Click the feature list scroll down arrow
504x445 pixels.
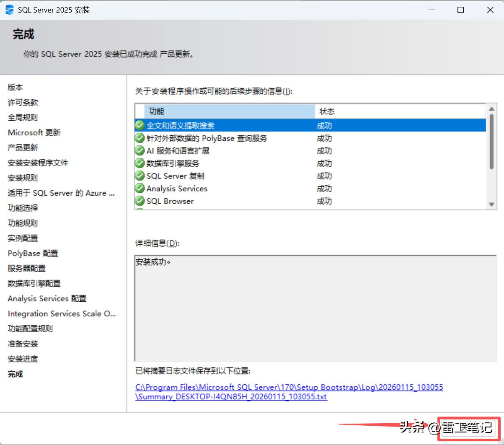tap(492, 204)
